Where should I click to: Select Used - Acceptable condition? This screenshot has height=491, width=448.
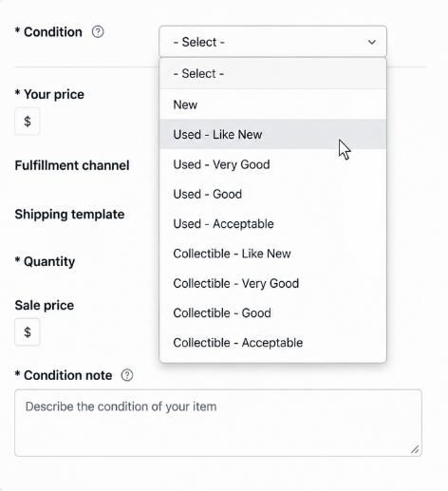(x=272, y=224)
